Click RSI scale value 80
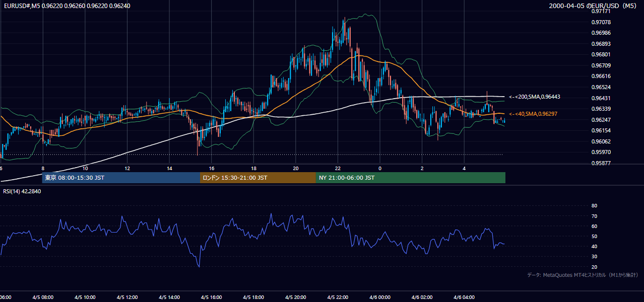The image size is (644, 302). tap(594, 206)
